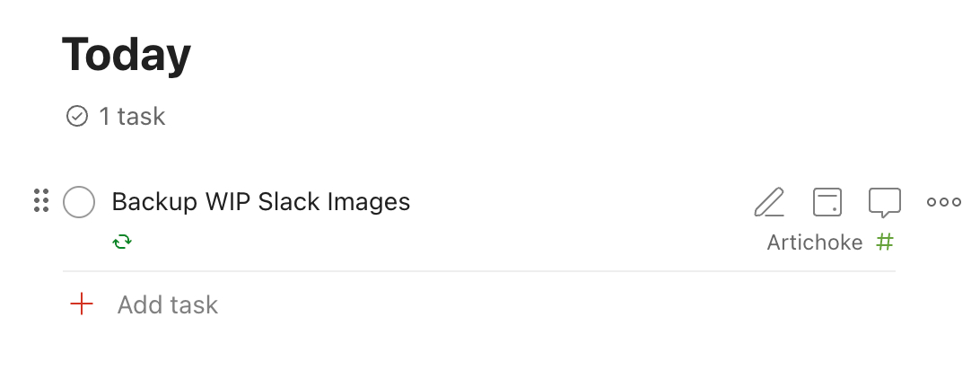The width and height of the screenshot is (980, 370).
Task: Grab the six-dot drag handle icon
Action: pyautogui.click(x=41, y=200)
